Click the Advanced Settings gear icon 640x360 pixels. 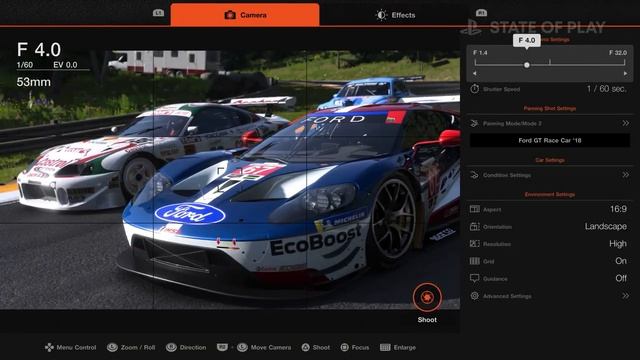pos(475,296)
